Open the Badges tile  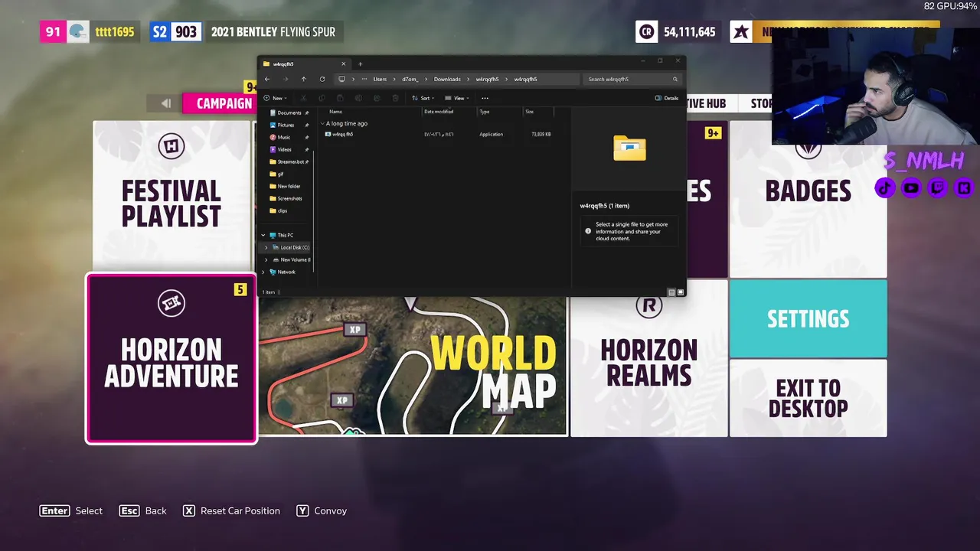808,198
